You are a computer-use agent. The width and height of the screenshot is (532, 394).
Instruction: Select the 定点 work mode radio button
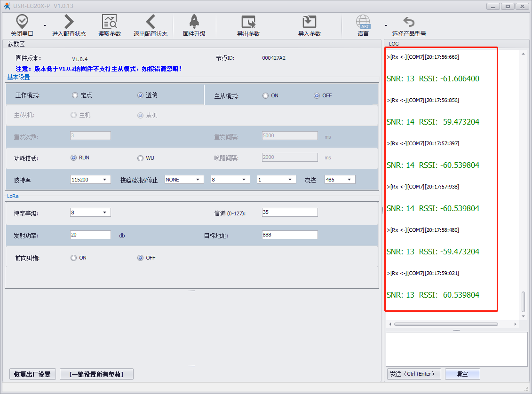75,95
